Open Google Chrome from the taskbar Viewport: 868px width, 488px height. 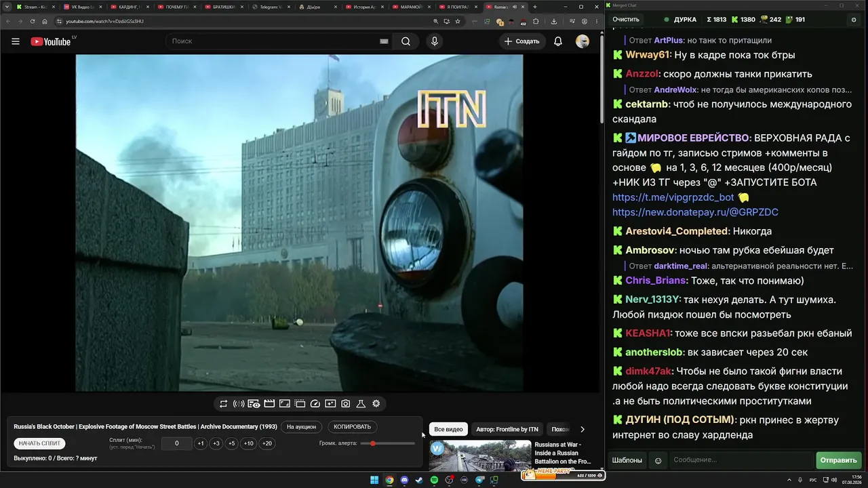point(389,481)
